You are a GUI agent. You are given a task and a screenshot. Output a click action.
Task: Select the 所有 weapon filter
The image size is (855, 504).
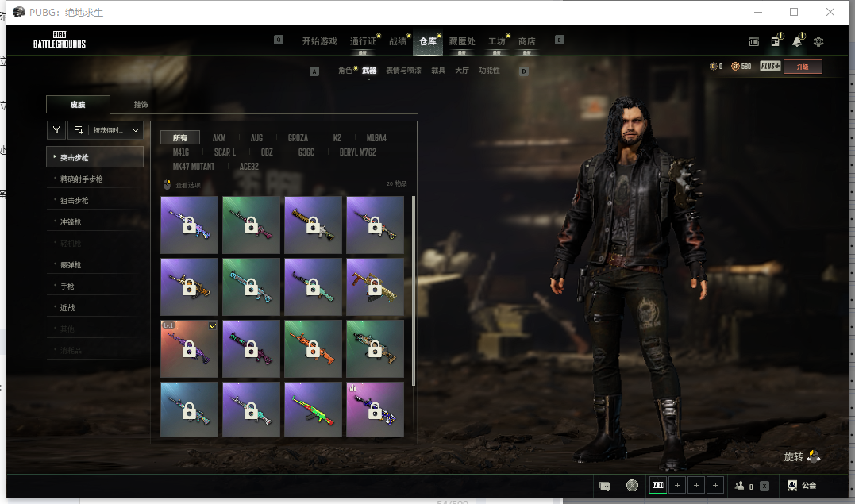(x=179, y=138)
